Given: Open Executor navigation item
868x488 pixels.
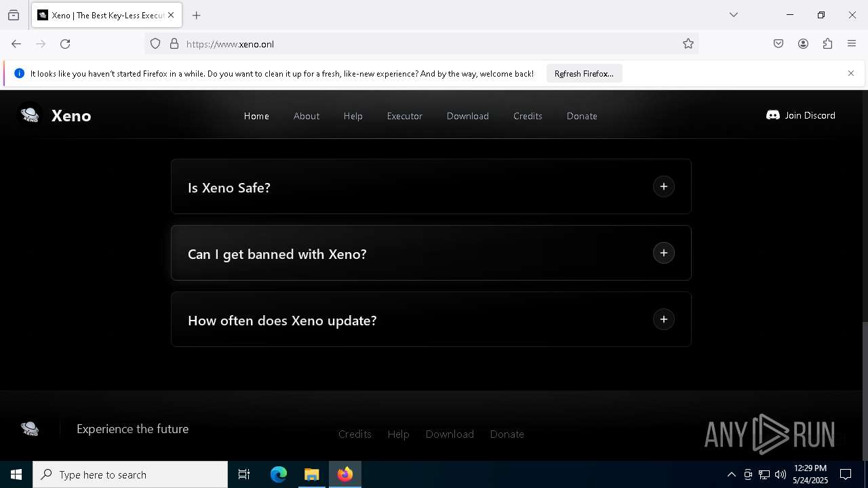Looking at the screenshot, I should pyautogui.click(x=405, y=116).
